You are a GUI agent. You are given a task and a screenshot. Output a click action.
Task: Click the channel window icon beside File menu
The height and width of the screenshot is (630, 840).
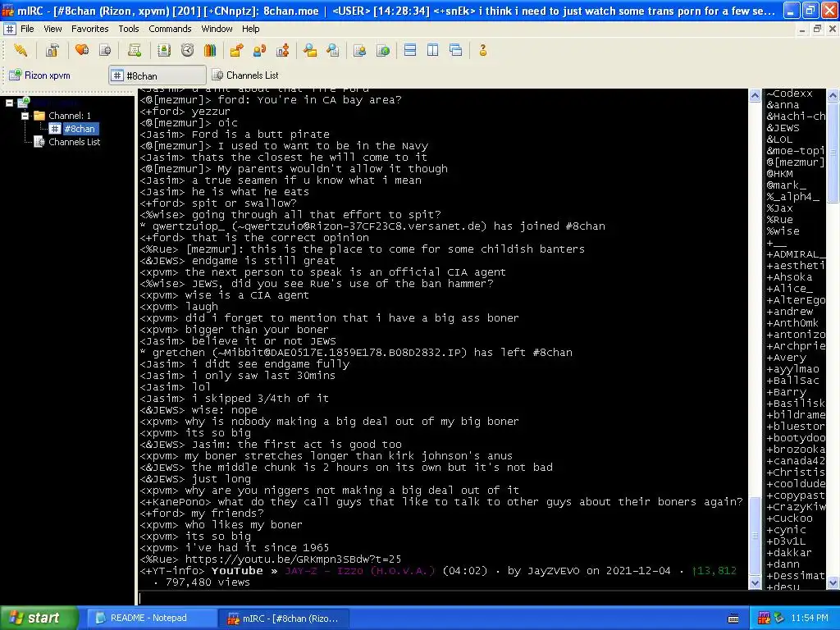coord(9,29)
